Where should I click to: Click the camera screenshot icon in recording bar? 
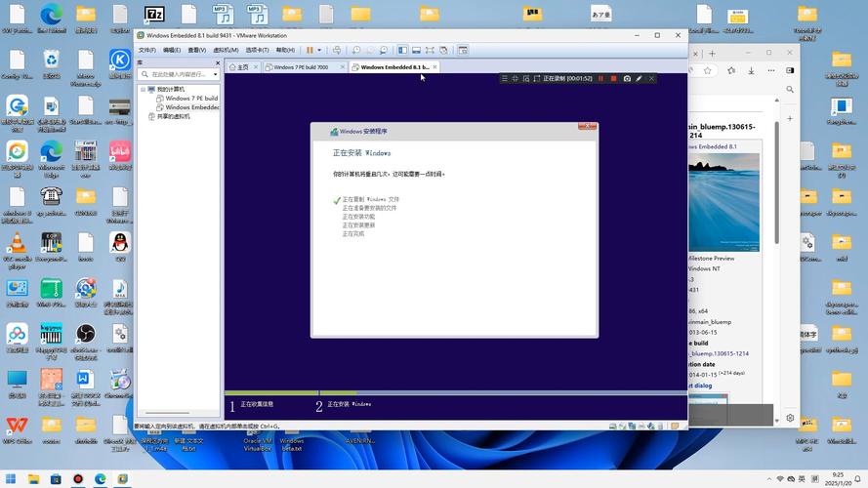coord(627,78)
